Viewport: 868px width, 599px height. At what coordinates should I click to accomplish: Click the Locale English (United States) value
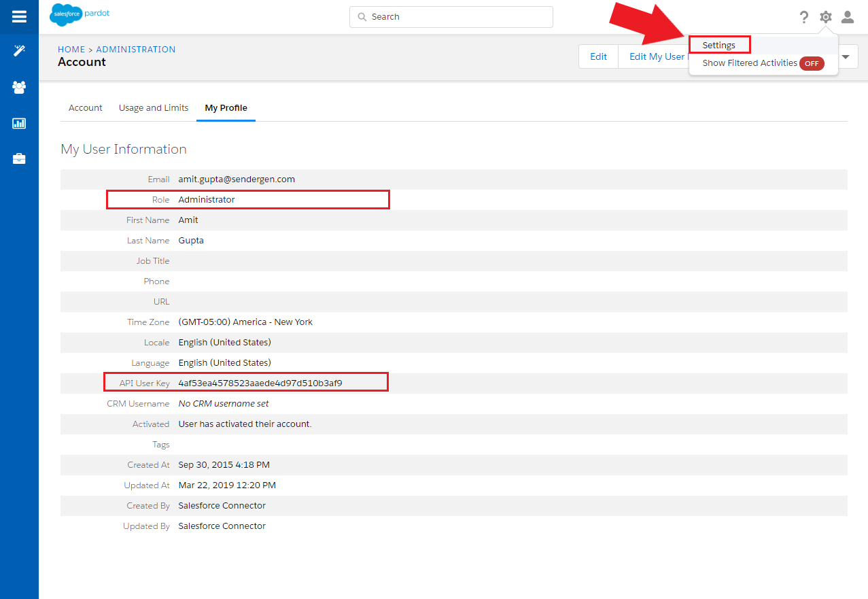pyautogui.click(x=224, y=343)
